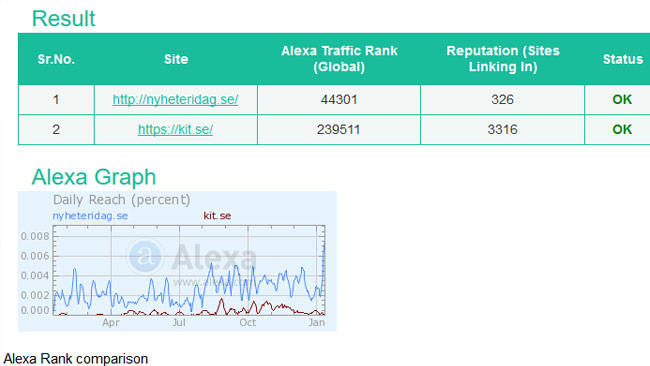Screen dimensions: 650x366
Task: Select the traffic rank value 239511
Action: (338, 129)
